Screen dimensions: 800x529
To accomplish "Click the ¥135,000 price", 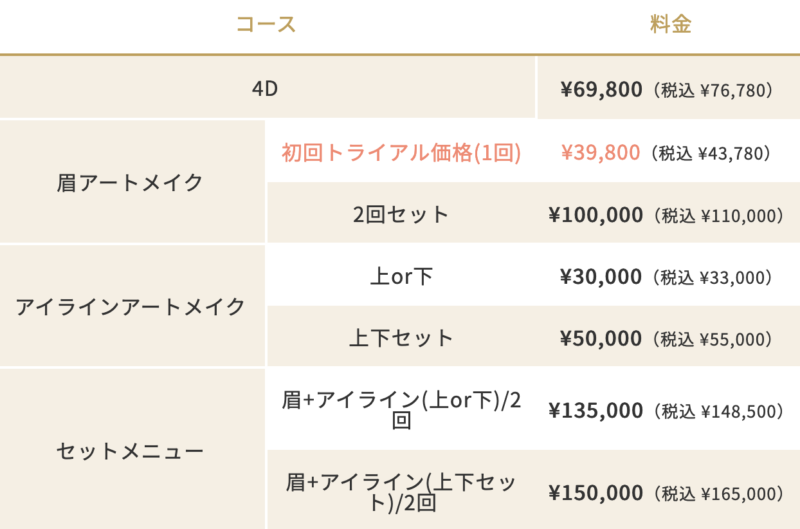I will [595, 410].
